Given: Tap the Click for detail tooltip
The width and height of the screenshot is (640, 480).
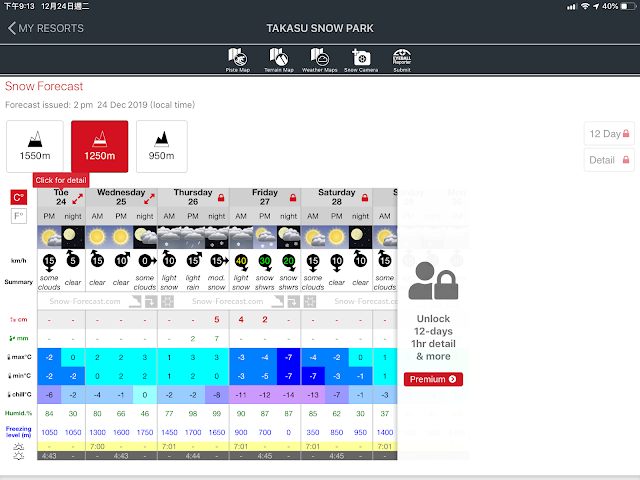Looking at the screenshot, I should 61,180.
